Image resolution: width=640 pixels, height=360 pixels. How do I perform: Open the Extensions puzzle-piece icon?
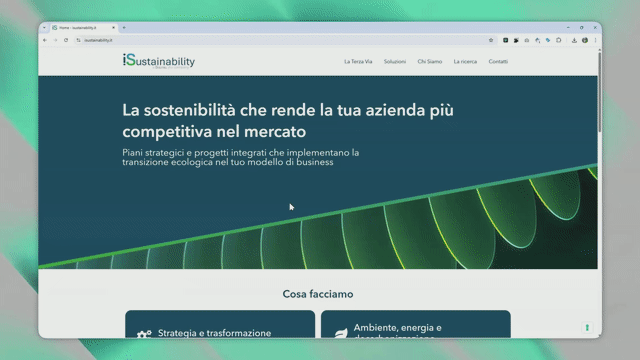coord(559,40)
